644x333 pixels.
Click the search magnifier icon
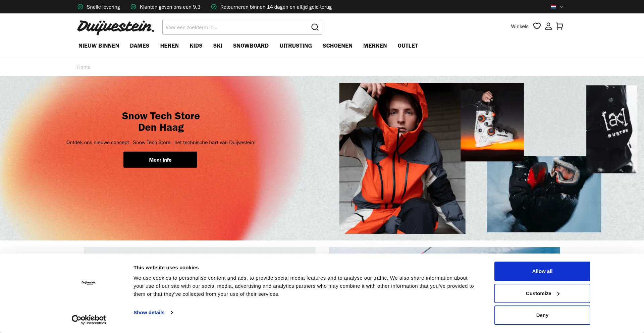pos(315,27)
